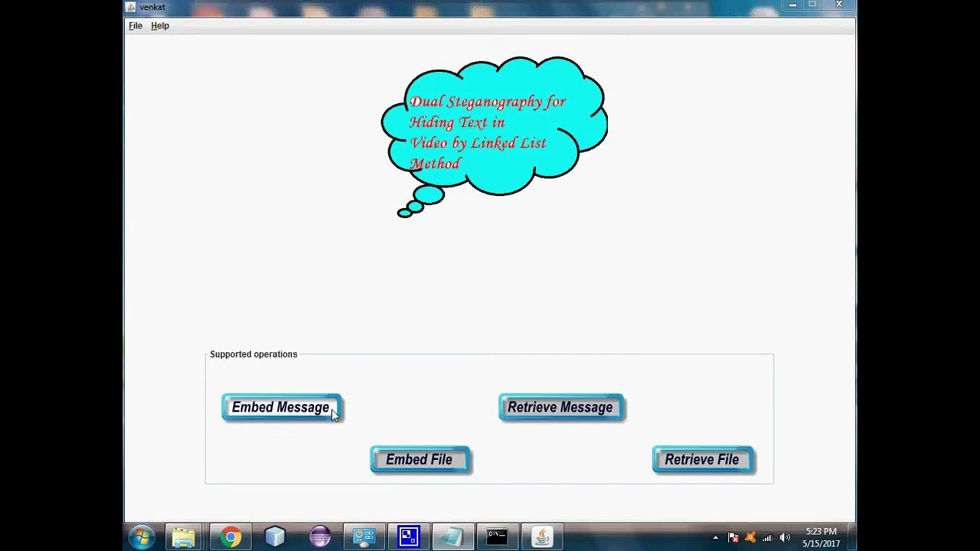
Task: Click the 'Supported operations' panel label
Action: click(253, 354)
